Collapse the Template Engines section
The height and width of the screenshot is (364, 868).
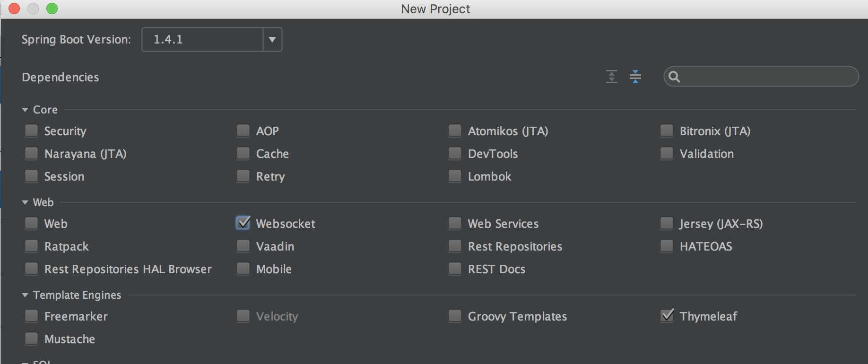coord(25,295)
